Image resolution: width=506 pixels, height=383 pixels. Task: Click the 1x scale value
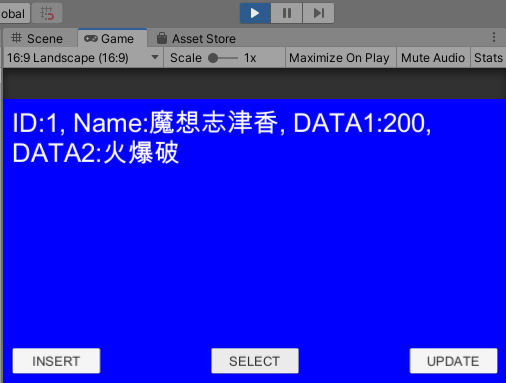tap(250, 58)
